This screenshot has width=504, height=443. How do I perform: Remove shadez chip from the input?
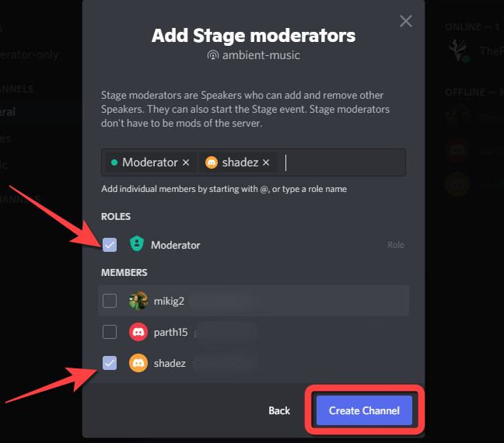click(x=266, y=162)
